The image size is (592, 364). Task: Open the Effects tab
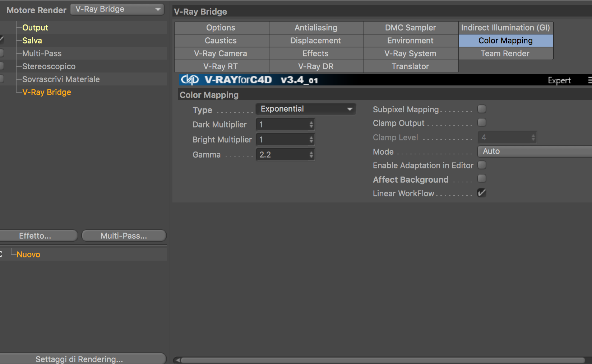pos(316,53)
